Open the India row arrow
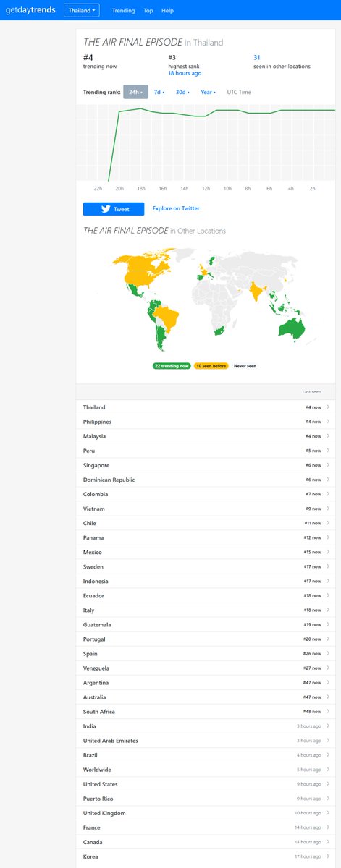Viewport: 341px width, 868px height. pyautogui.click(x=328, y=726)
